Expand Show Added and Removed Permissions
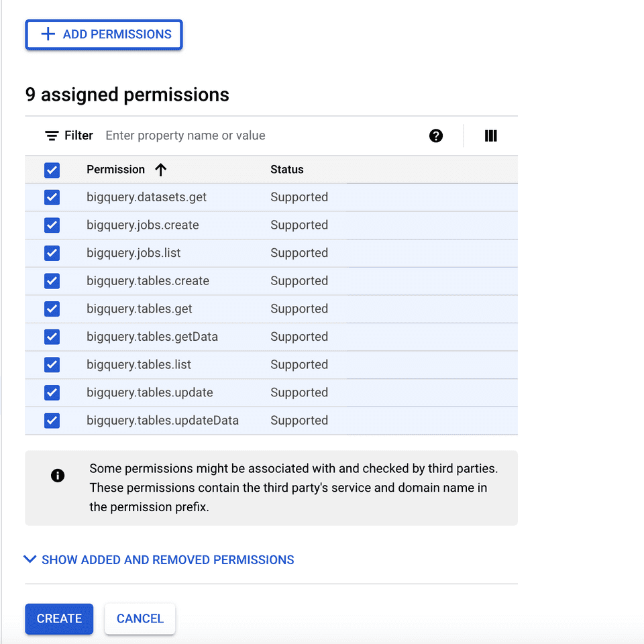 [x=168, y=559]
